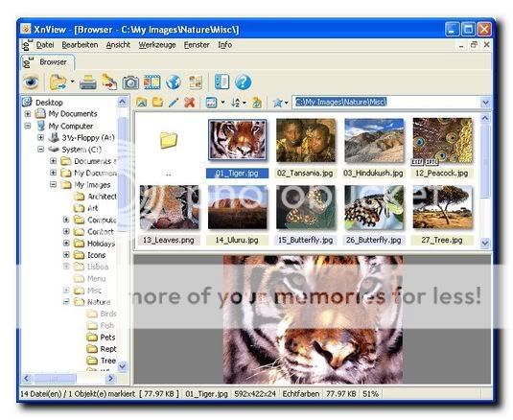The height and width of the screenshot is (420, 513).
Task: Click the new folder icon in browser toolbar
Action: click(157, 103)
